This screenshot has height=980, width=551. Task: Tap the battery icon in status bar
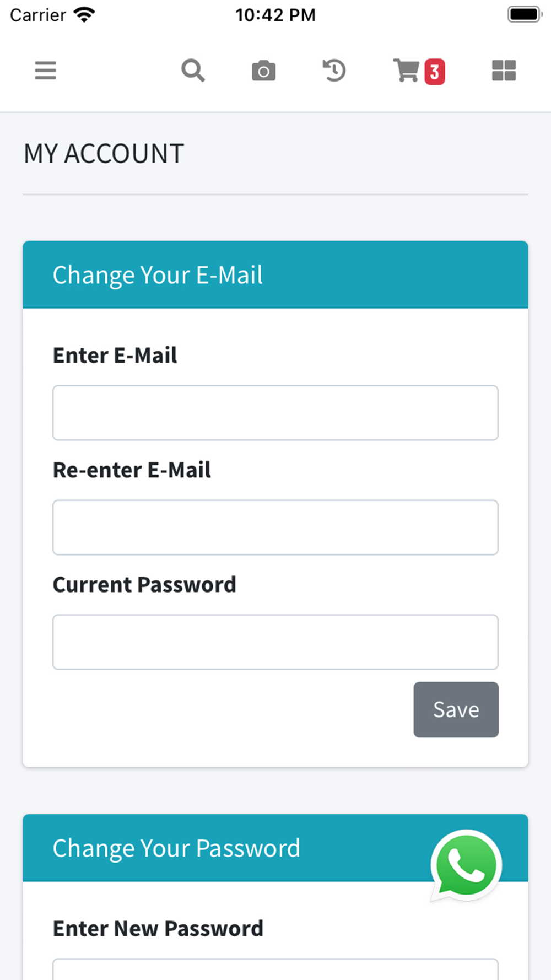[525, 14]
